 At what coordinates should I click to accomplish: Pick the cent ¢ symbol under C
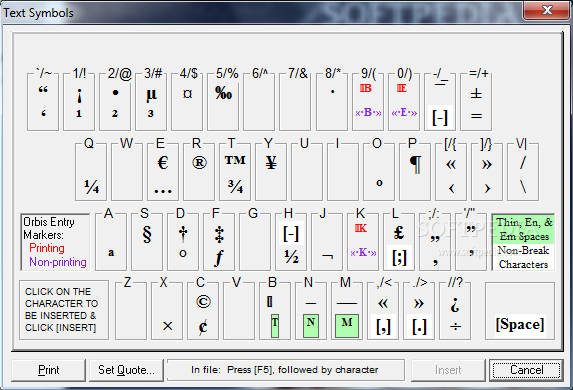coord(203,326)
